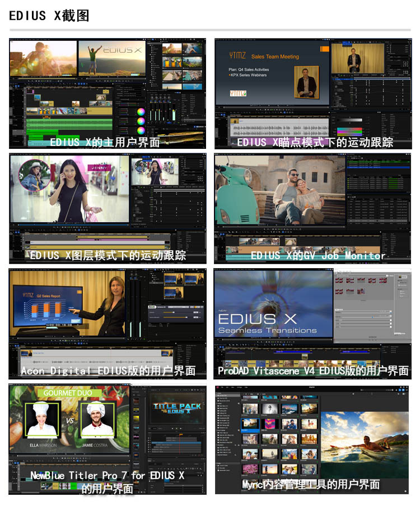Open the GV Job Monitor screenshot

pyautogui.click(x=312, y=208)
